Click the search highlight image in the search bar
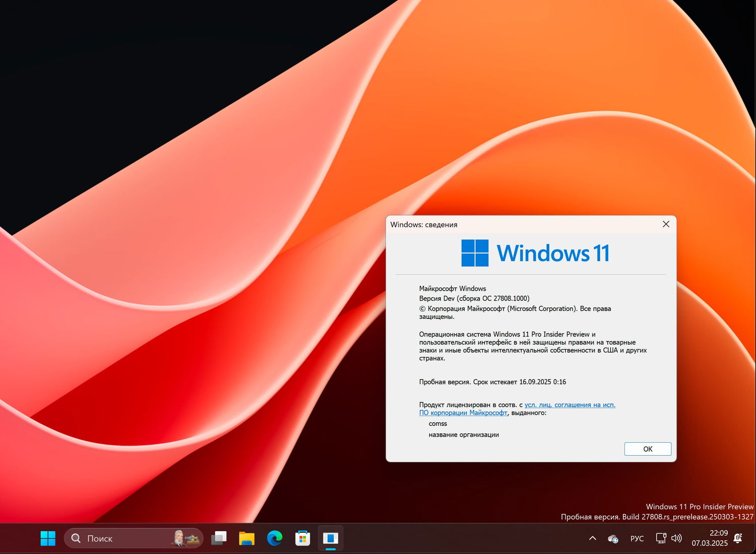 pyautogui.click(x=186, y=538)
